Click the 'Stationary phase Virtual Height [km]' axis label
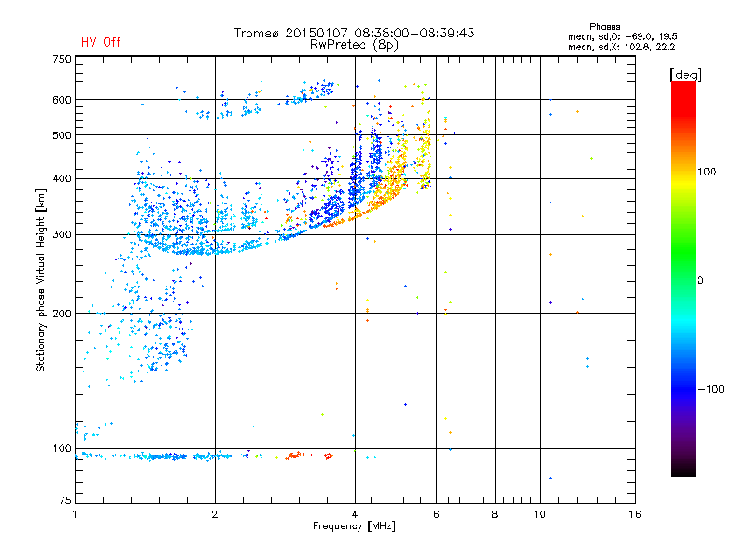The height and width of the screenshot is (560, 747). pos(41,281)
